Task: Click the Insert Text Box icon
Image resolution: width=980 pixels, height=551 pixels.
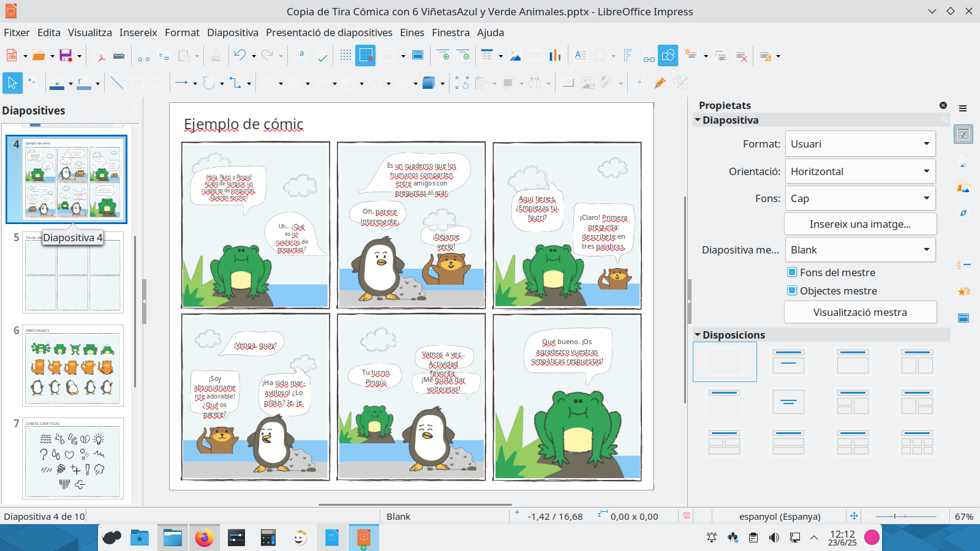Action: point(580,56)
